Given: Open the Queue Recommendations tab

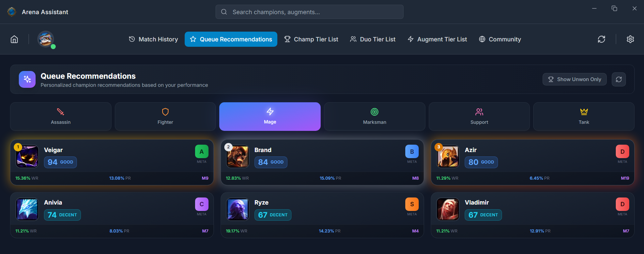Looking at the screenshot, I should [231, 39].
